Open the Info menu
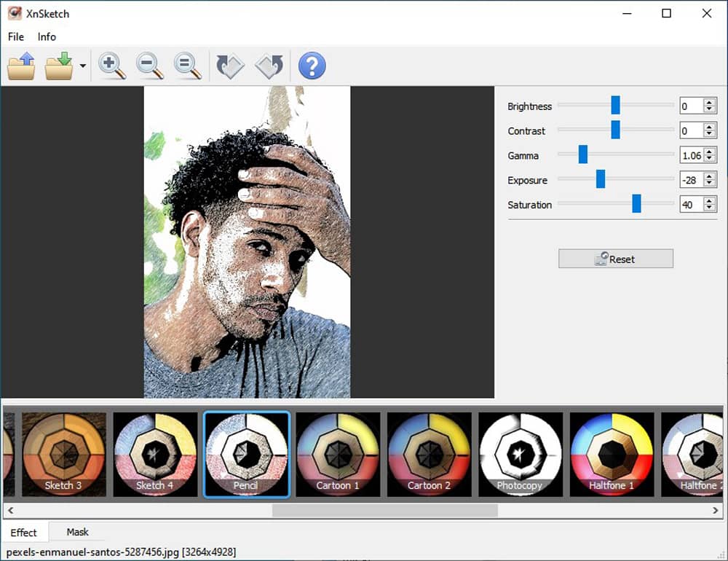This screenshot has height=561, width=728. [x=46, y=36]
